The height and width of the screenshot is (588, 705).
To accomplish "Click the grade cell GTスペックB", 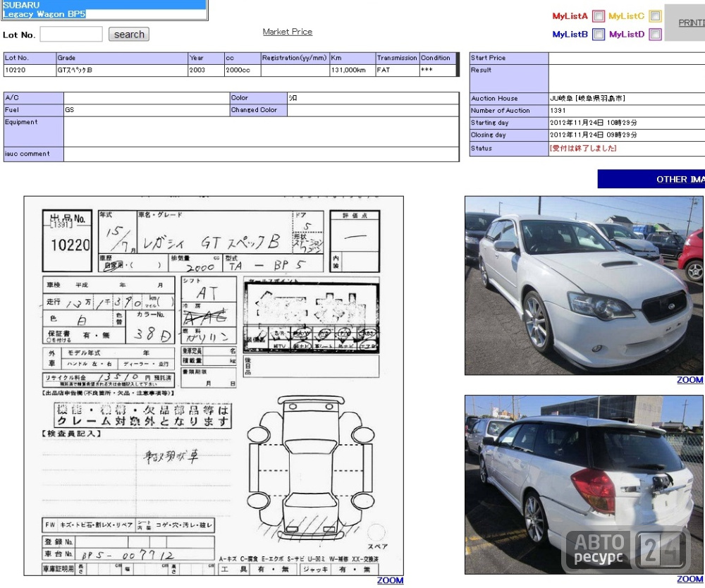I will [x=122, y=70].
